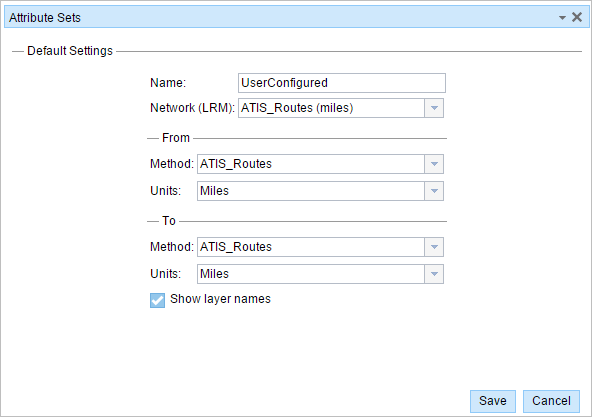Click the Name field containing UserConfigured
Screen dimensions: 592x417
(x=342, y=83)
